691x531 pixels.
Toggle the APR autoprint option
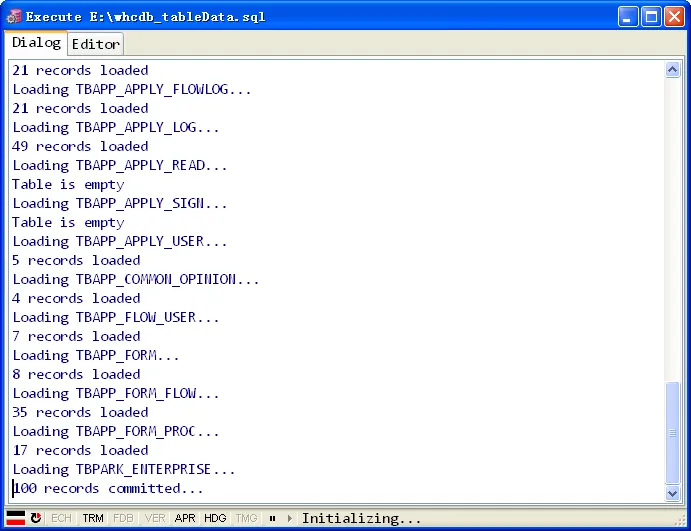pyautogui.click(x=185, y=518)
